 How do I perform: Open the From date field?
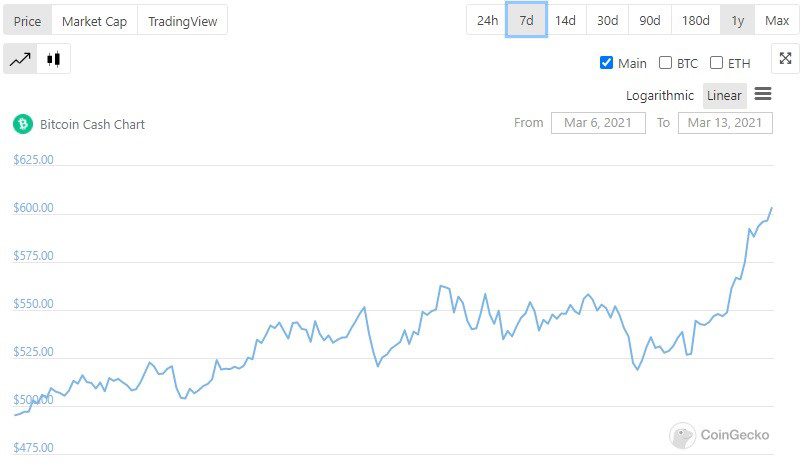pyautogui.click(x=598, y=123)
